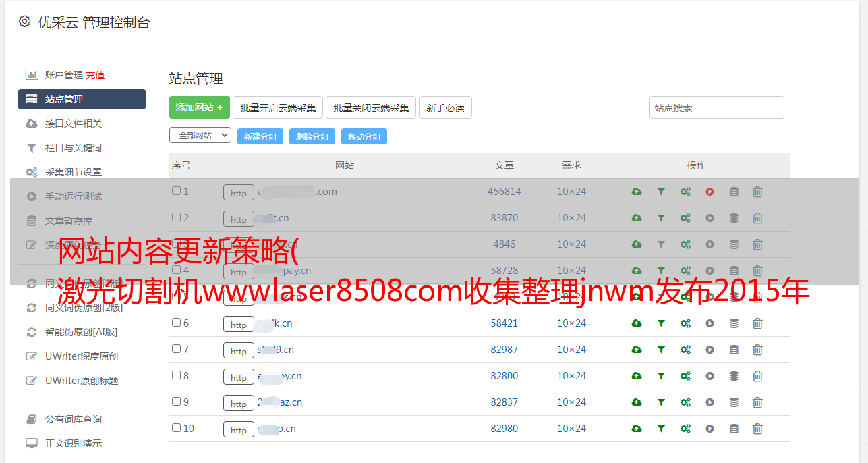This screenshot has height=463, width=868.
Task: Click the play icon in row 8
Action: click(710, 376)
